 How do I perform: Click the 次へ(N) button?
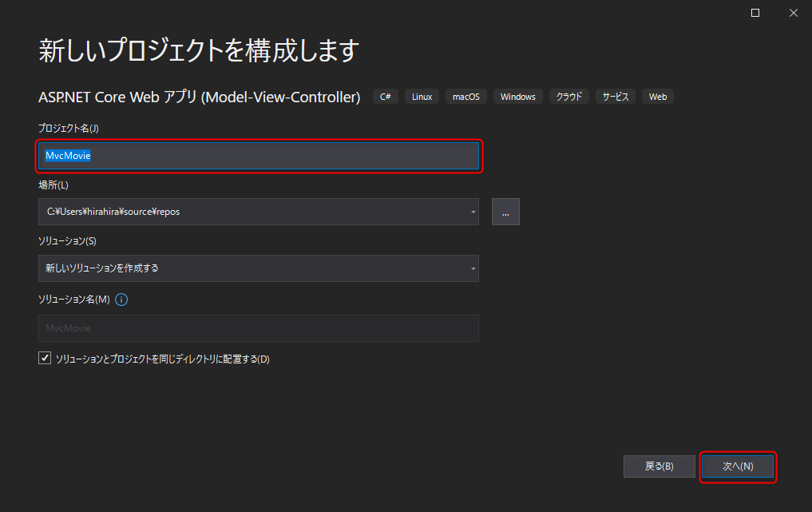(x=738, y=466)
